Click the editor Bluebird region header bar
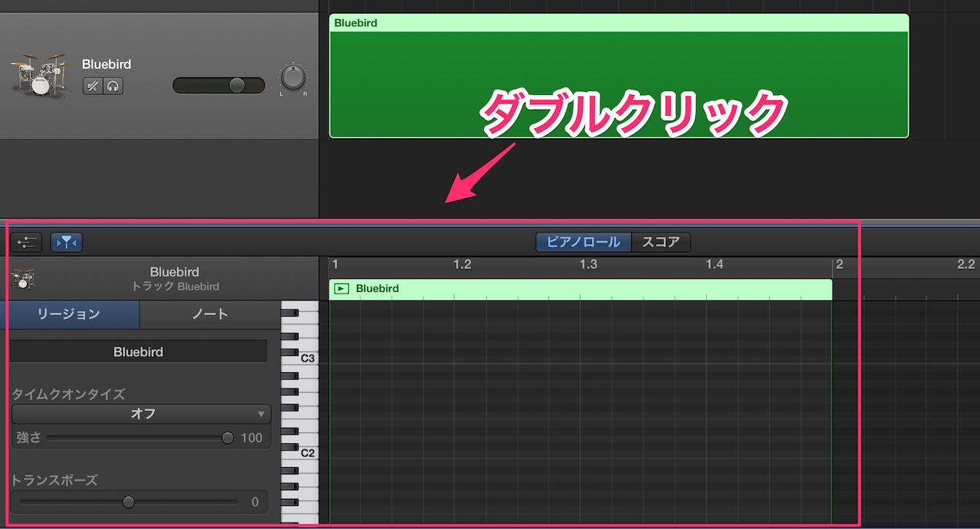The image size is (980, 529). 580,289
